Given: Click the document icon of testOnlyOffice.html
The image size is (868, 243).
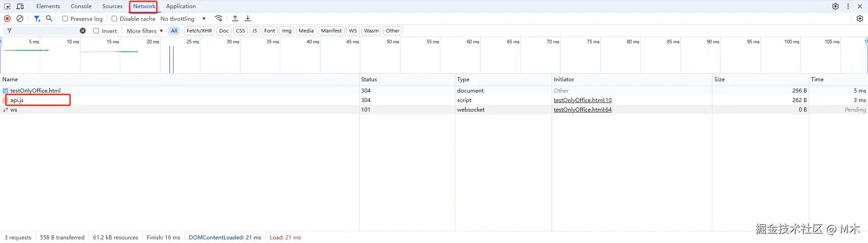Looking at the screenshot, I should 5,91.
